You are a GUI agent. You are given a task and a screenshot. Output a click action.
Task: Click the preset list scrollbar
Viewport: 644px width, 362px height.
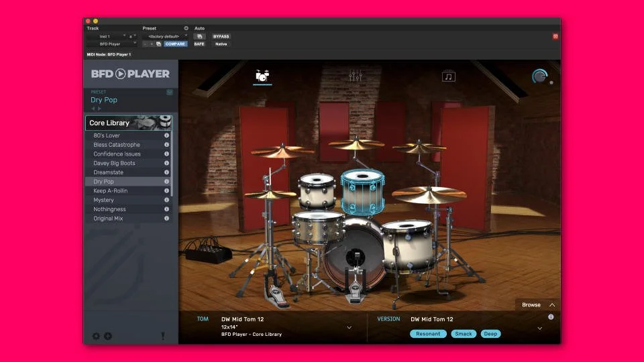[172, 164]
